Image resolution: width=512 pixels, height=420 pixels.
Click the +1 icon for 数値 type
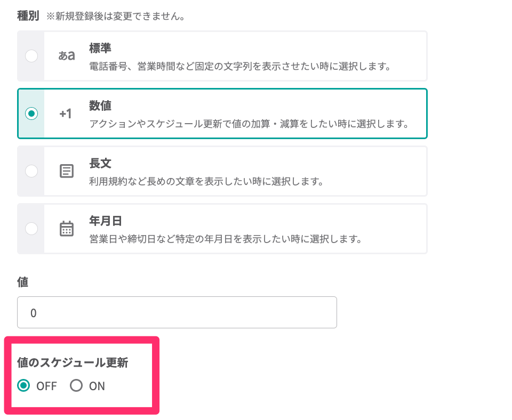click(x=66, y=114)
